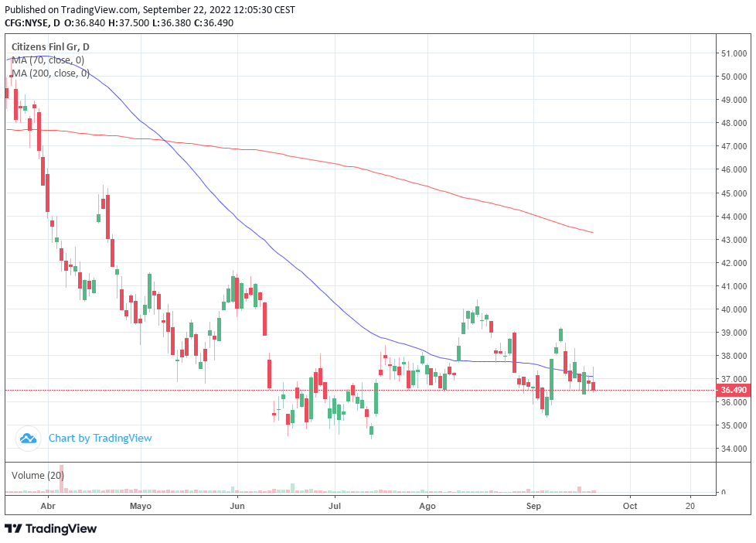Click the Jun label on time axis
The height and width of the screenshot is (543, 756).
[x=237, y=506]
